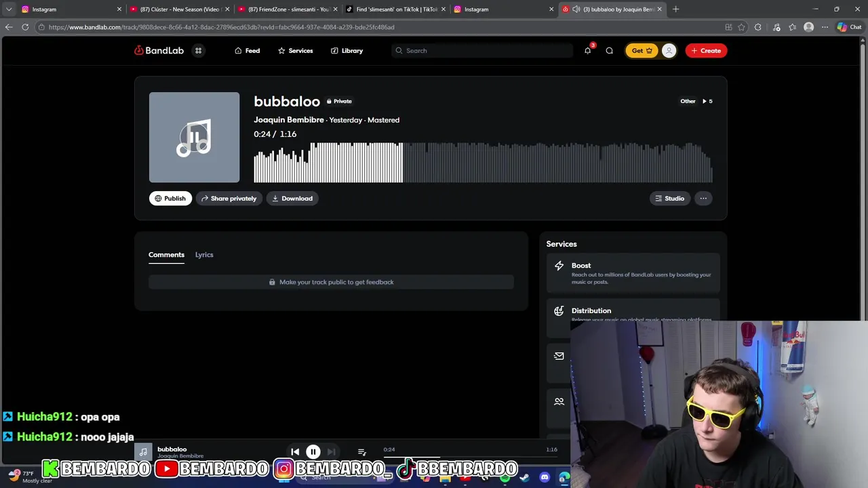Open Discord from the taskbar
Image resolution: width=868 pixels, height=488 pixels.
coord(545,478)
